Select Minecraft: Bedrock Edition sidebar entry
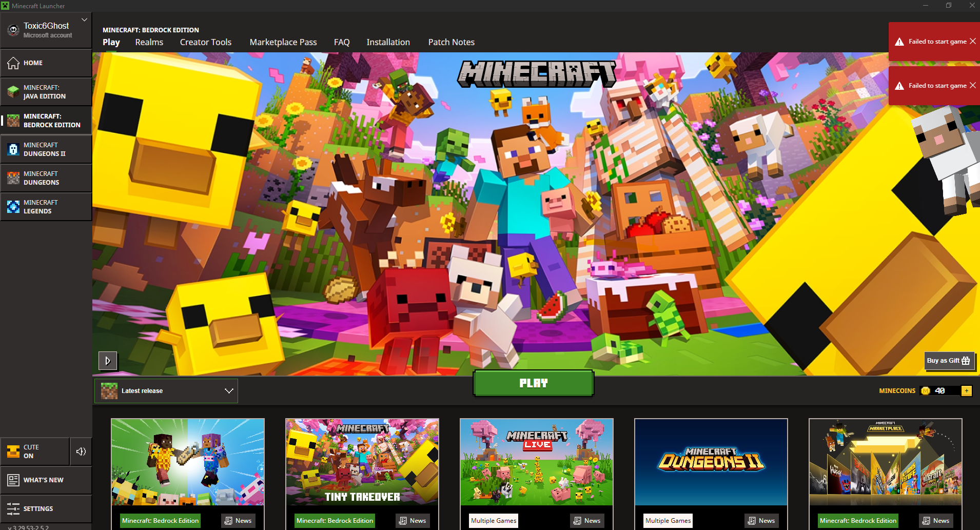Screen dimensions: 980x530 click(46, 121)
